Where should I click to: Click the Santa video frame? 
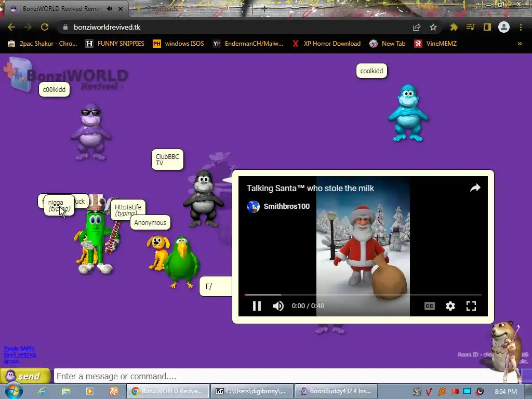tap(363, 247)
